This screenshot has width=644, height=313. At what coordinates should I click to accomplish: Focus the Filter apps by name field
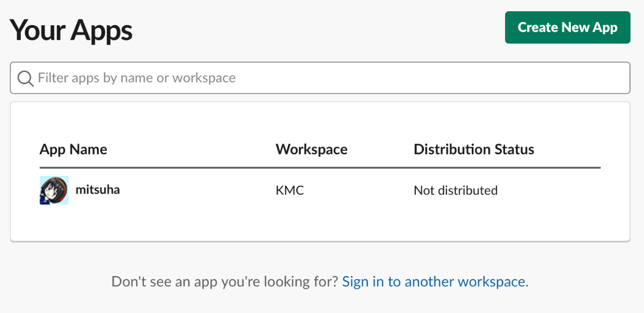[x=320, y=78]
